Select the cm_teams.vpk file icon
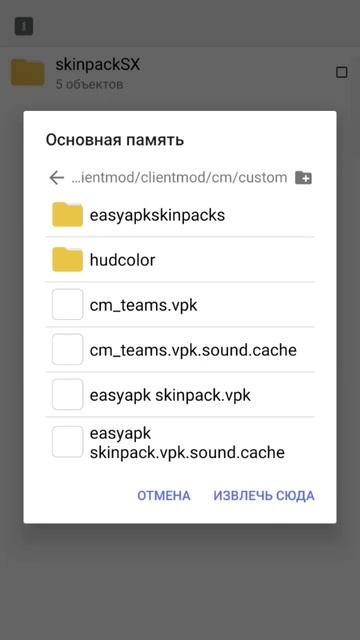Viewport: 360px width, 640px height. pyautogui.click(x=67, y=304)
